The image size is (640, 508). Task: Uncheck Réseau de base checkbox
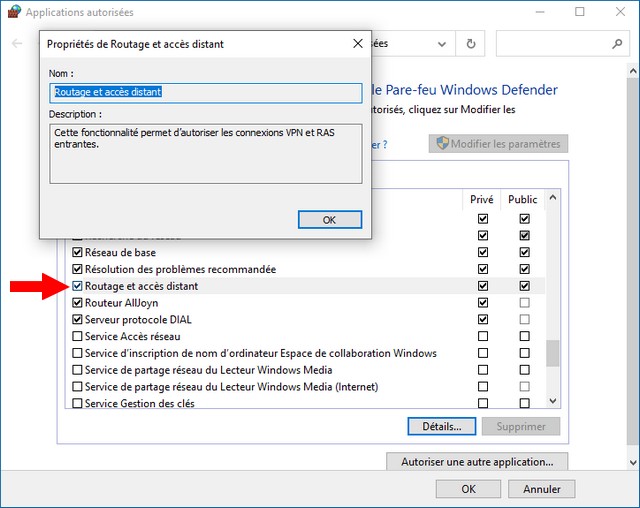[77, 252]
